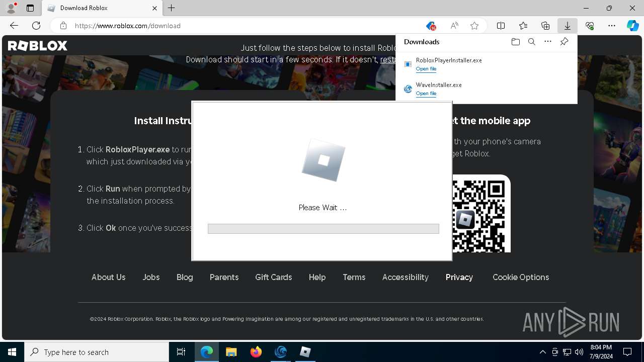Image resolution: width=644 pixels, height=362 pixels.
Task: Open Browser essentials icon
Action: click(x=590, y=26)
